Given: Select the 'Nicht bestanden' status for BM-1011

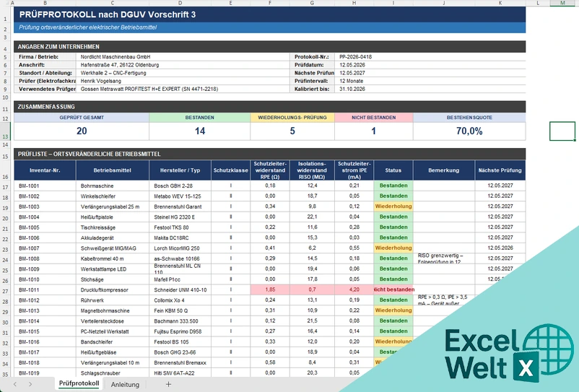Looking at the screenshot, I should (x=393, y=289).
